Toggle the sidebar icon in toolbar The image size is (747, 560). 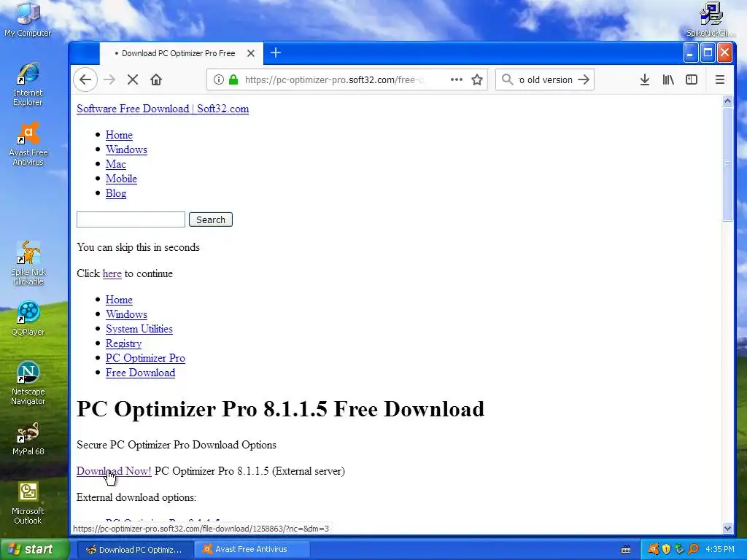[x=692, y=79]
